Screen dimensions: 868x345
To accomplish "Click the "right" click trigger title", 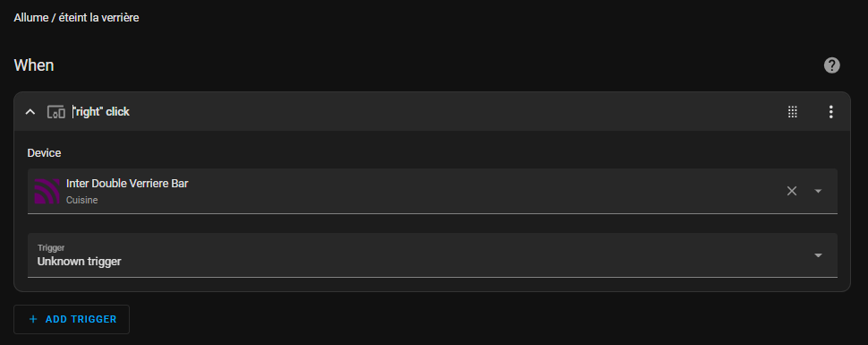I will point(101,112).
